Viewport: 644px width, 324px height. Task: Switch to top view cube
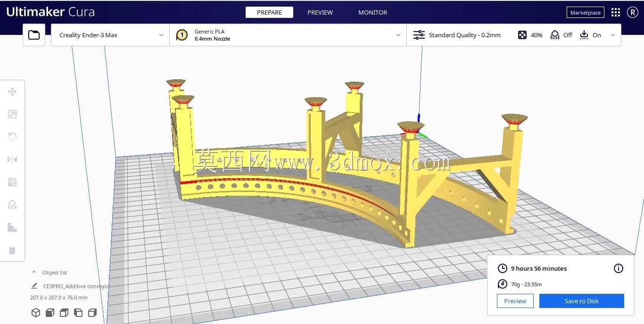coord(64,312)
